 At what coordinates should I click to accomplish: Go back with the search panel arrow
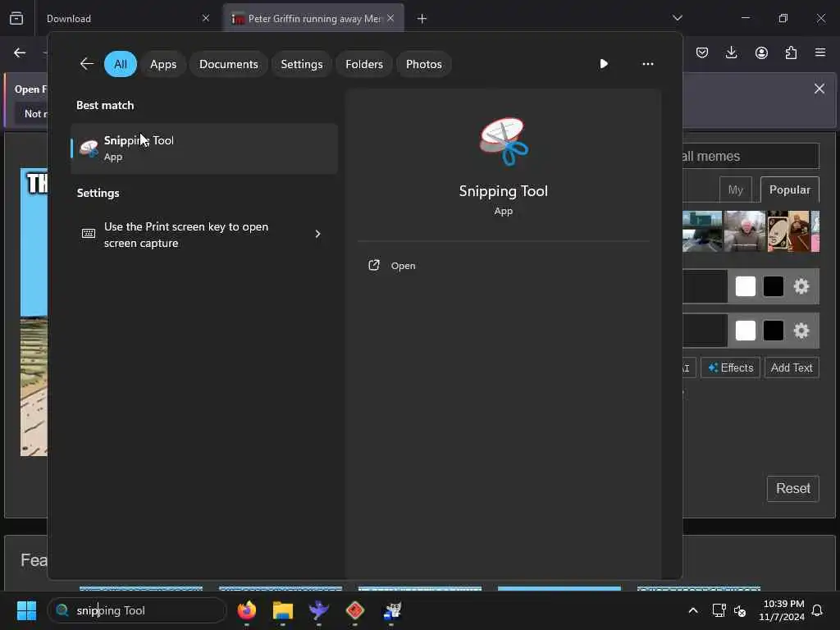[87, 64]
